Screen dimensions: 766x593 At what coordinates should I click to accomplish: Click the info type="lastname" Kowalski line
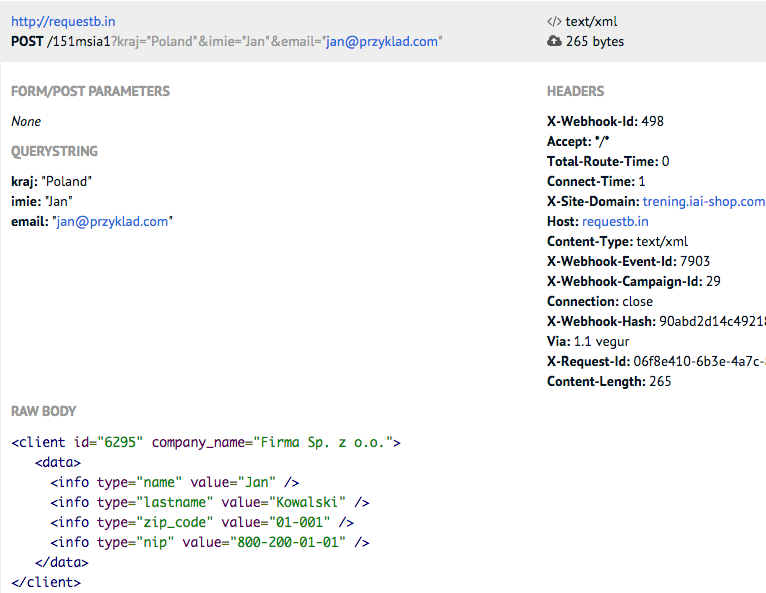pos(210,503)
